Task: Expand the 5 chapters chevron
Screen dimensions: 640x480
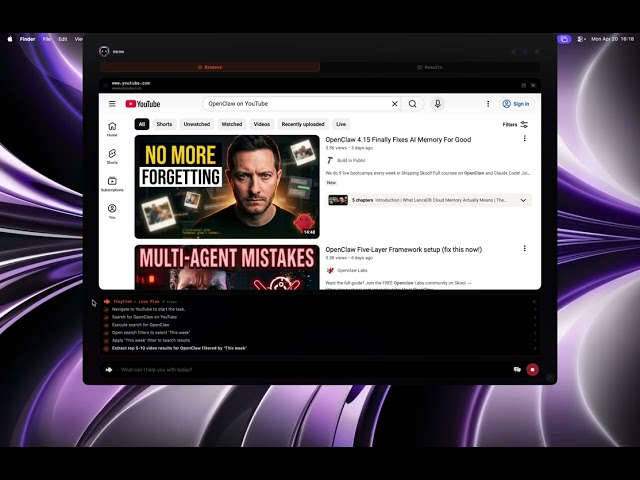Action: click(523, 200)
